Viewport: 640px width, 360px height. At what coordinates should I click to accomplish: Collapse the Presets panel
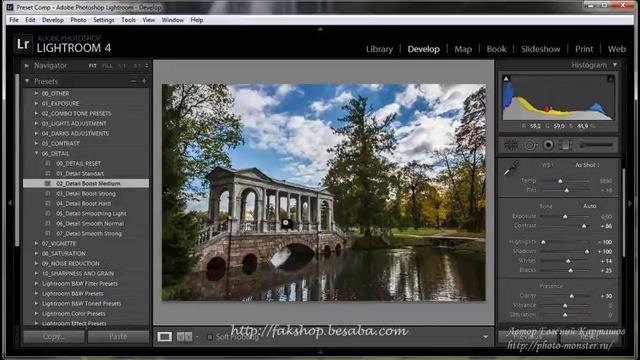click(x=27, y=81)
